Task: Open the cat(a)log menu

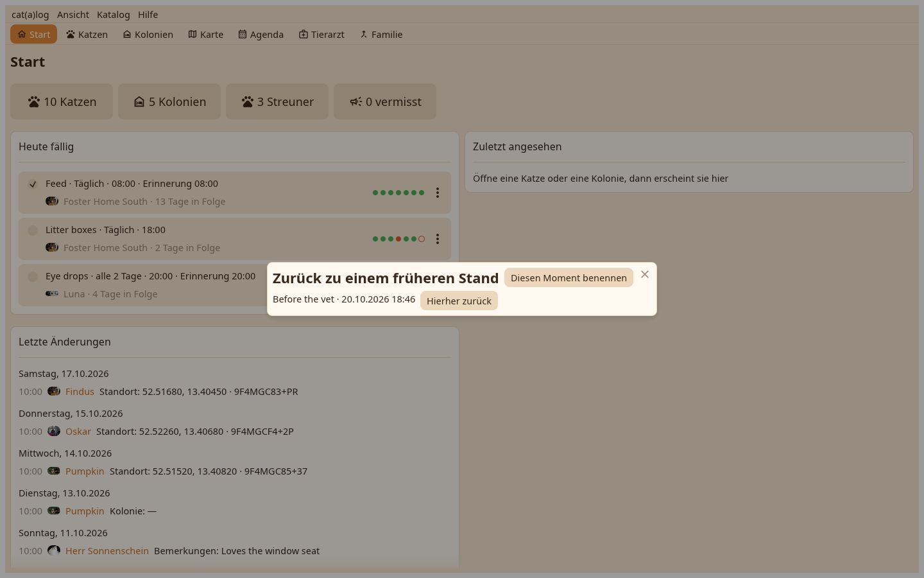Action: click(x=30, y=15)
